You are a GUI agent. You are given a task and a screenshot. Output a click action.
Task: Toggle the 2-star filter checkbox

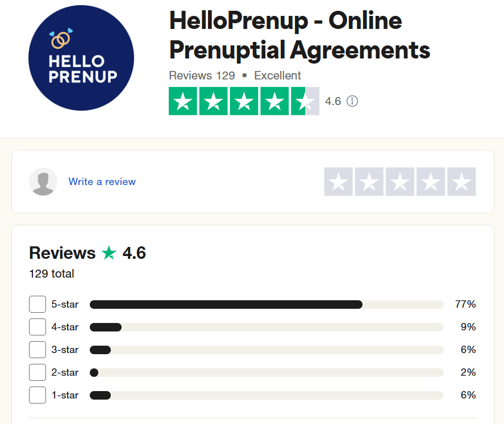(x=38, y=372)
